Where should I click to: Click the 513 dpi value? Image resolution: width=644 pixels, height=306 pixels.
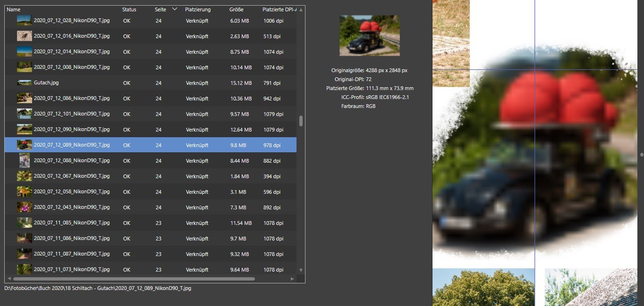pyautogui.click(x=272, y=36)
